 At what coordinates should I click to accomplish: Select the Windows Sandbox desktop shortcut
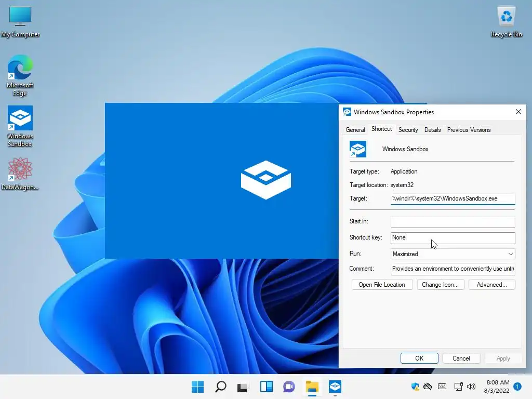point(20,126)
